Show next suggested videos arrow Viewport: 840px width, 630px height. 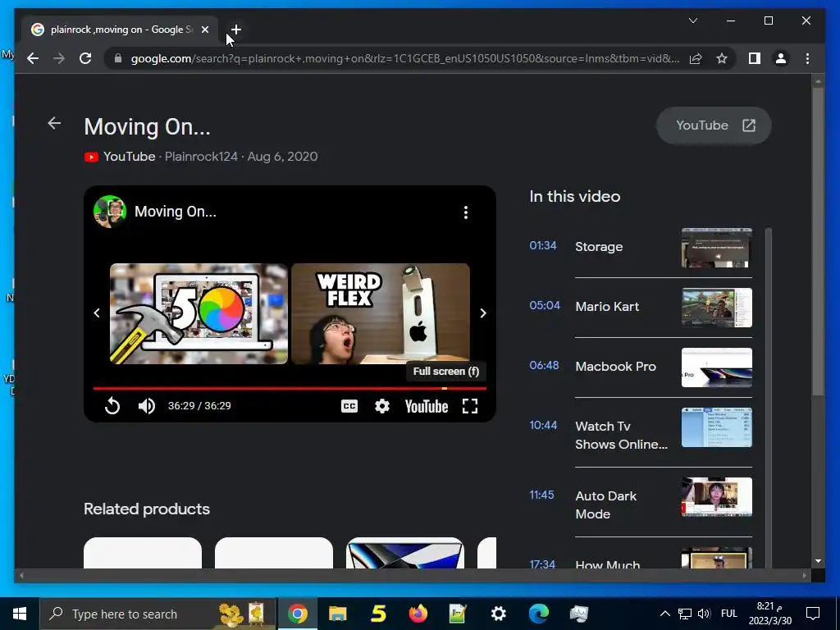[x=482, y=313]
